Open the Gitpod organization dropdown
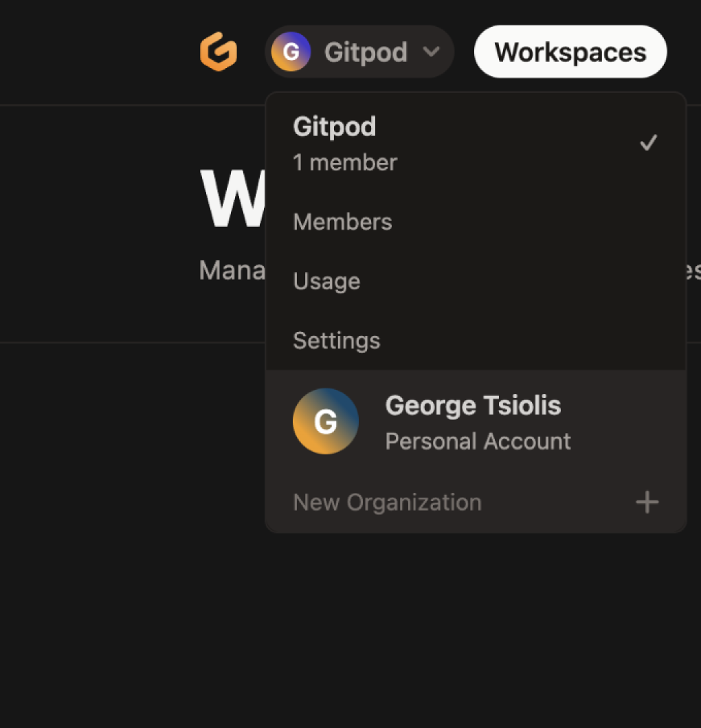 tap(359, 52)
